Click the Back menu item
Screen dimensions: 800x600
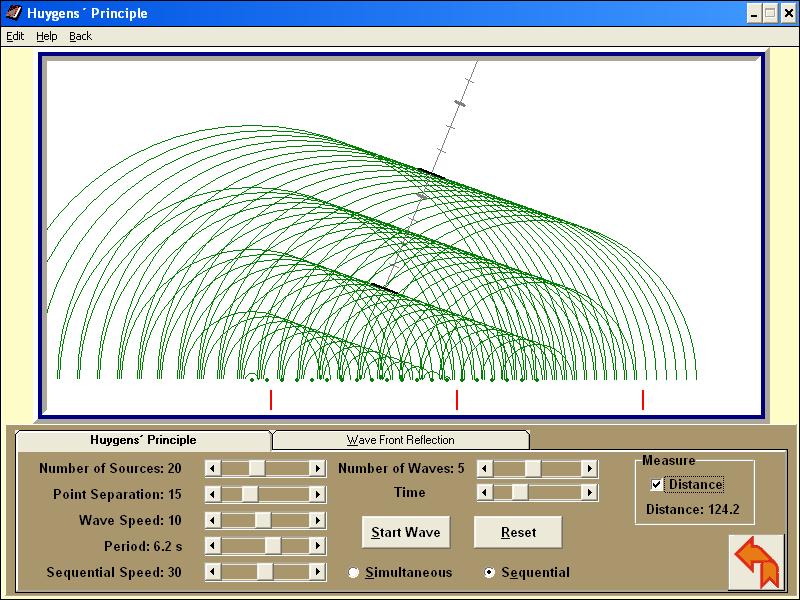(x=81, y=36)
